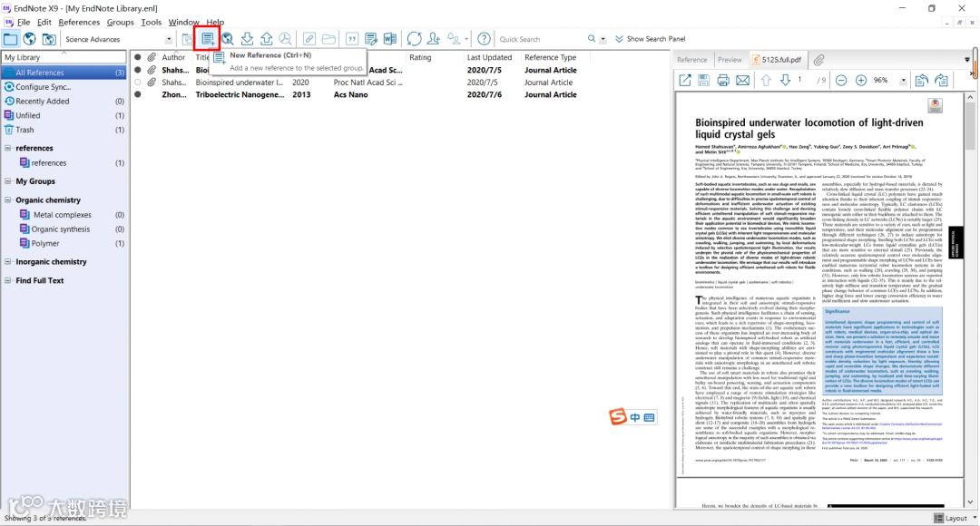This screenshot has width=980, height=526.
Task: Open Help with the question mark icon
Action: point(484,39)
